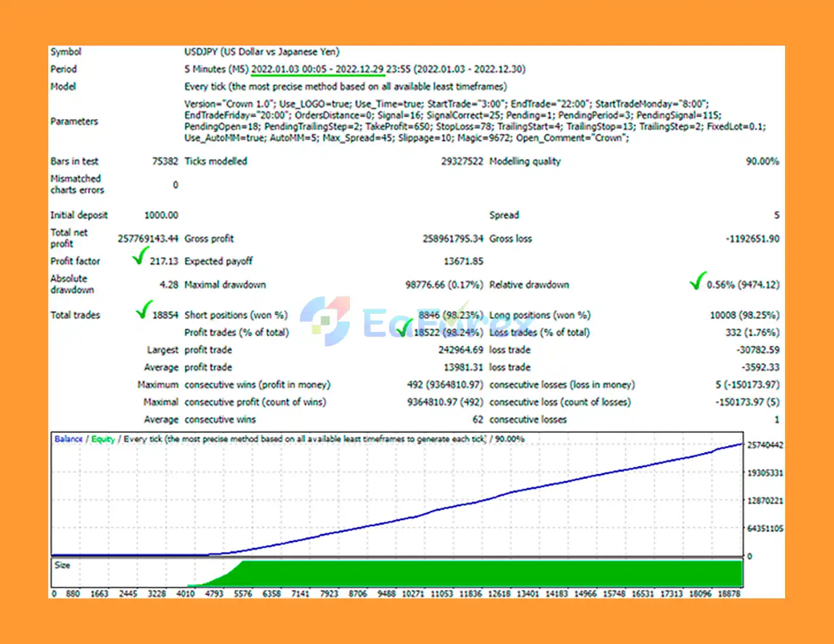Viewport: 834px width, 644px height.
Task: Toggle the Equity line visibility
Action: coord(102,439)
